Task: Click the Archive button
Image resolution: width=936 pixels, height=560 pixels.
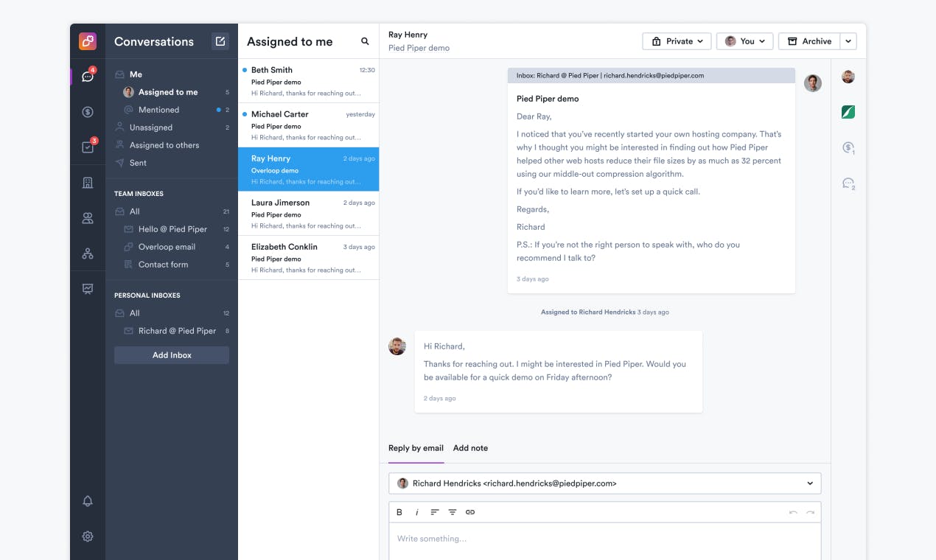Action: pyautogui.click(x=809, y=41)
